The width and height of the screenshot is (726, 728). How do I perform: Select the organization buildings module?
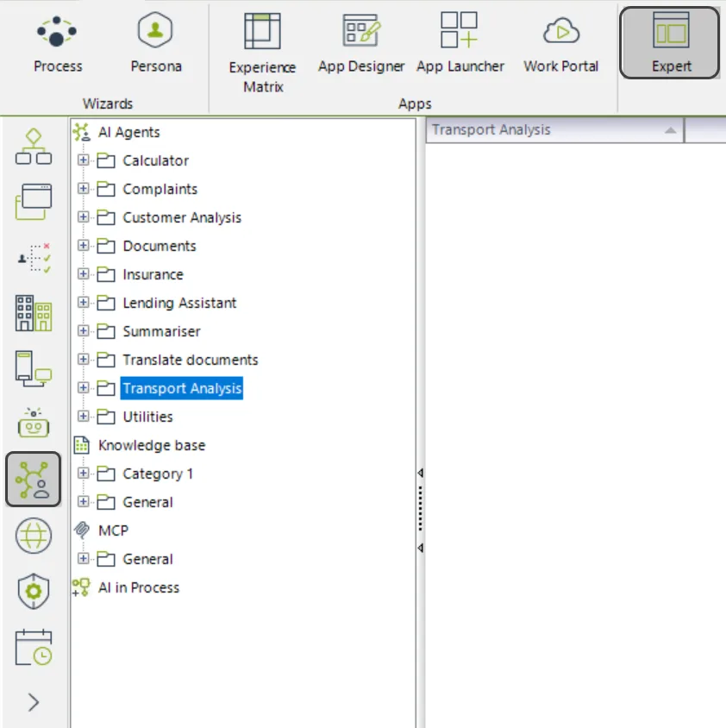point(34,313)
